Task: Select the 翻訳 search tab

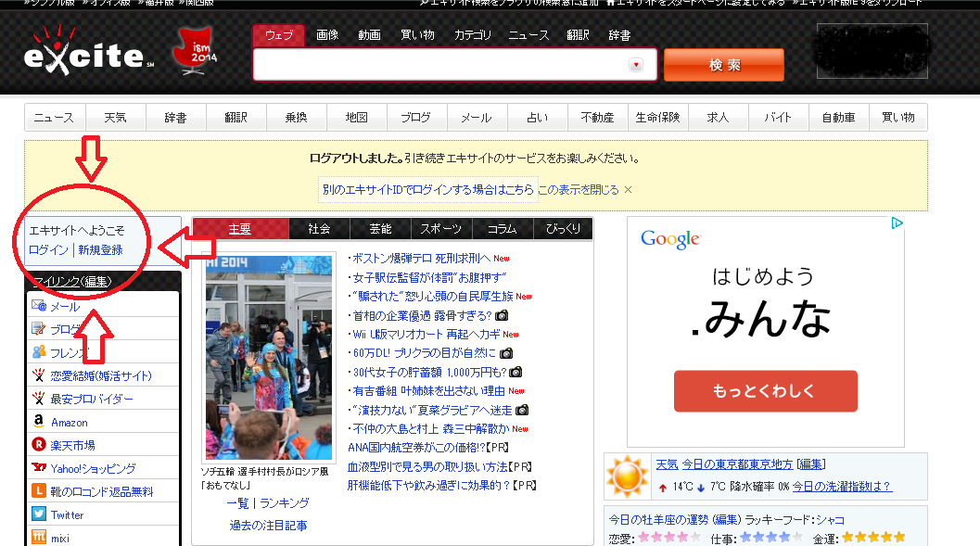Action: 579,35
